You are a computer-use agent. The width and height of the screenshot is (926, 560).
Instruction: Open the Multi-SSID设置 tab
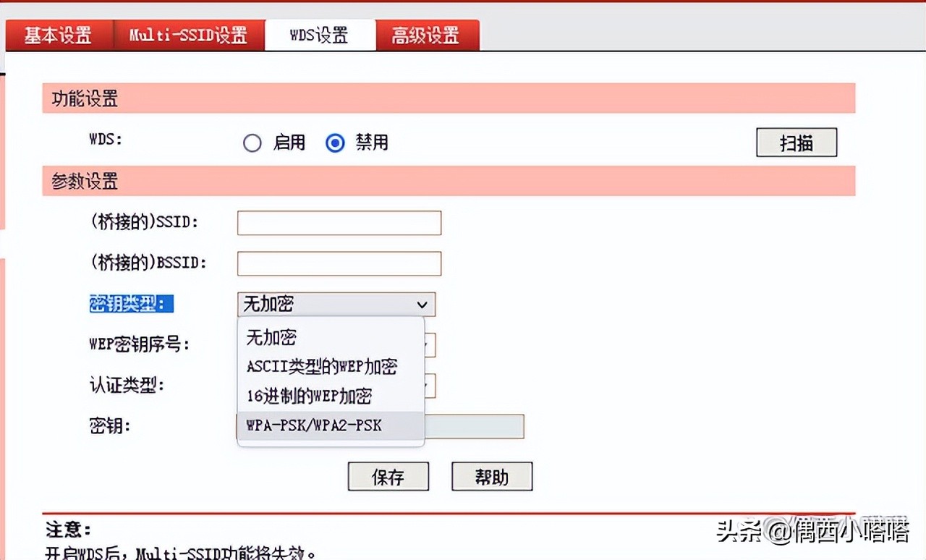click(x=188, y=35)
